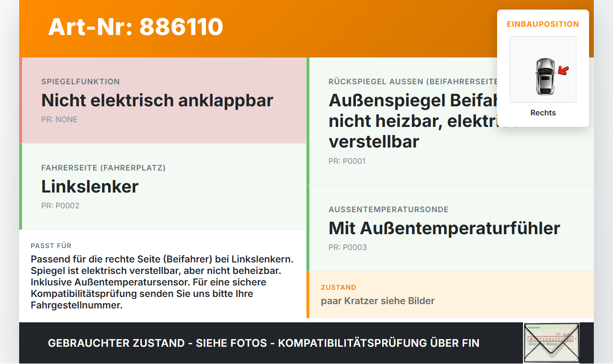Click the PR: P0002 code
This screenshot has height=364, width=613.
60,206
